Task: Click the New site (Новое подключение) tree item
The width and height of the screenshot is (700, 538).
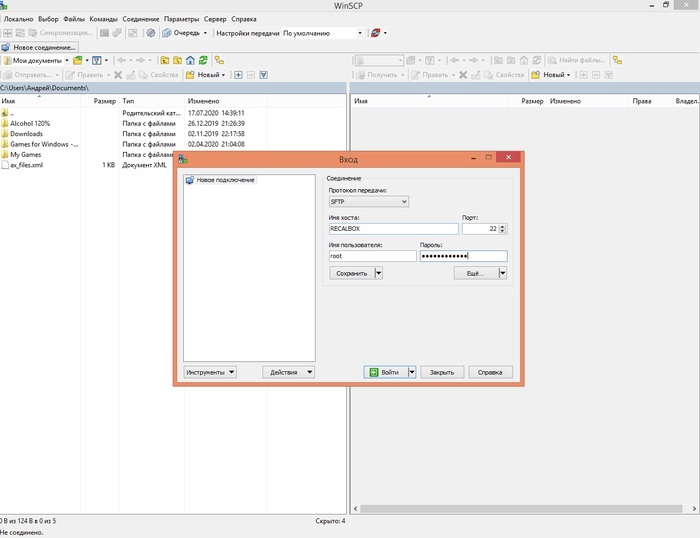Action: (225, 180)
